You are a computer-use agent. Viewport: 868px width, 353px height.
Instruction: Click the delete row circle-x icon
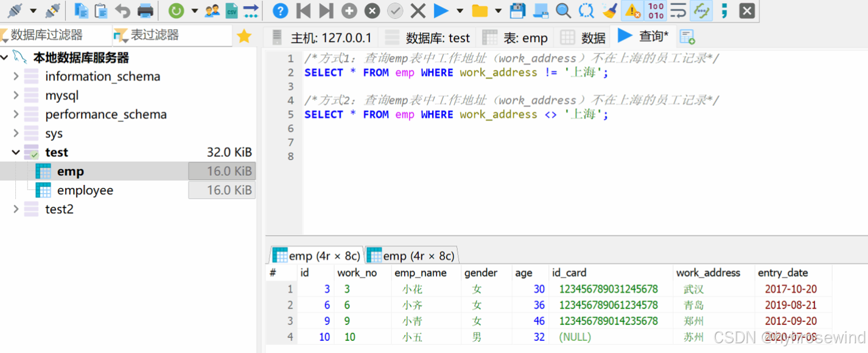(372, 10)
